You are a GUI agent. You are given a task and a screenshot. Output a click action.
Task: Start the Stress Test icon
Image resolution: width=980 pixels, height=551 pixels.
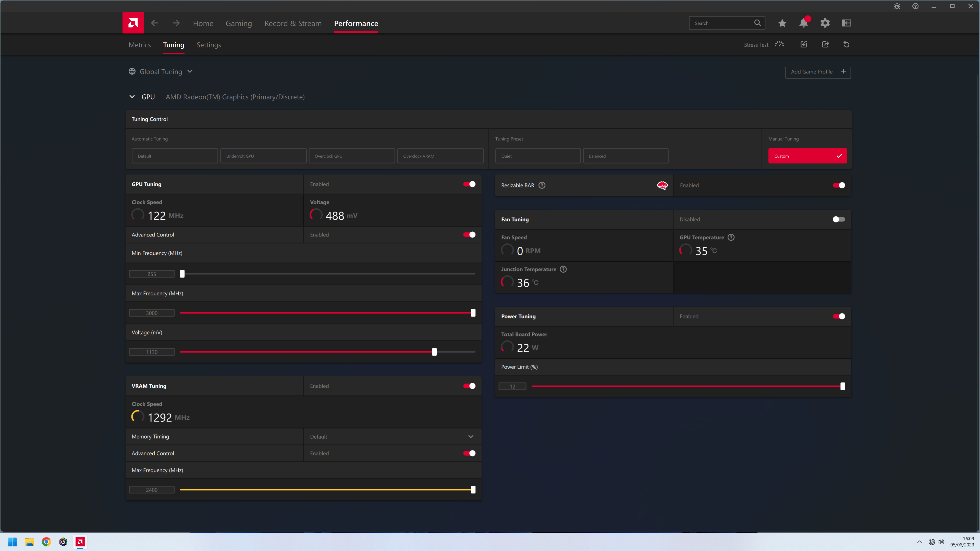tap(779, 44)
